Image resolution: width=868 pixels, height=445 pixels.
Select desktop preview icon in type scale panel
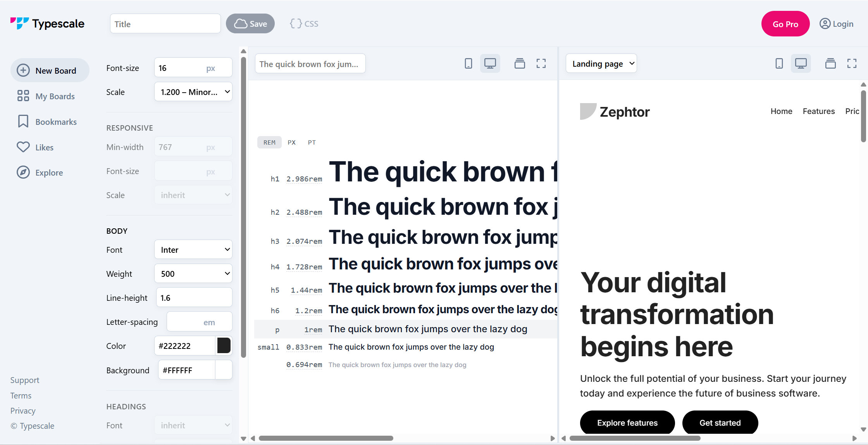490,64
